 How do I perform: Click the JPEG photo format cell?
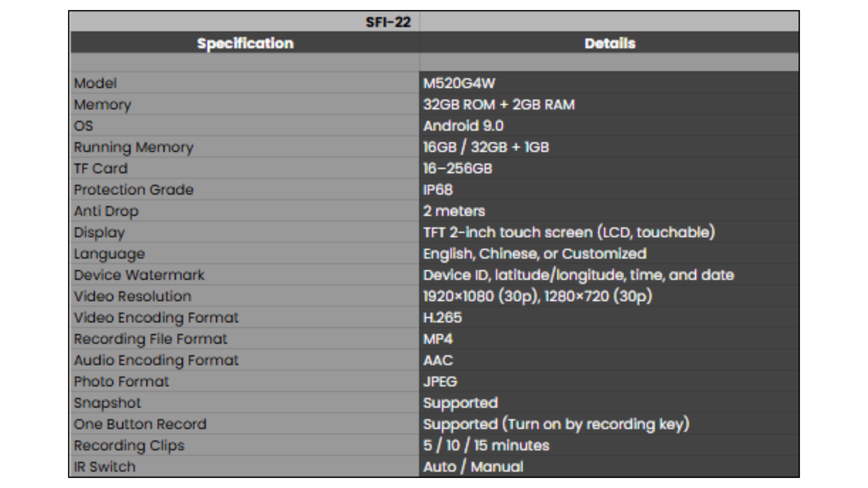point(440,382)
